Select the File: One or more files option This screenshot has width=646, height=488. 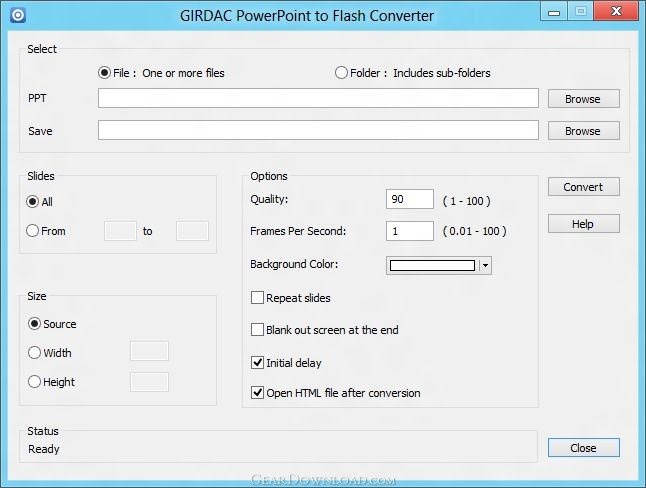point(161,73)
